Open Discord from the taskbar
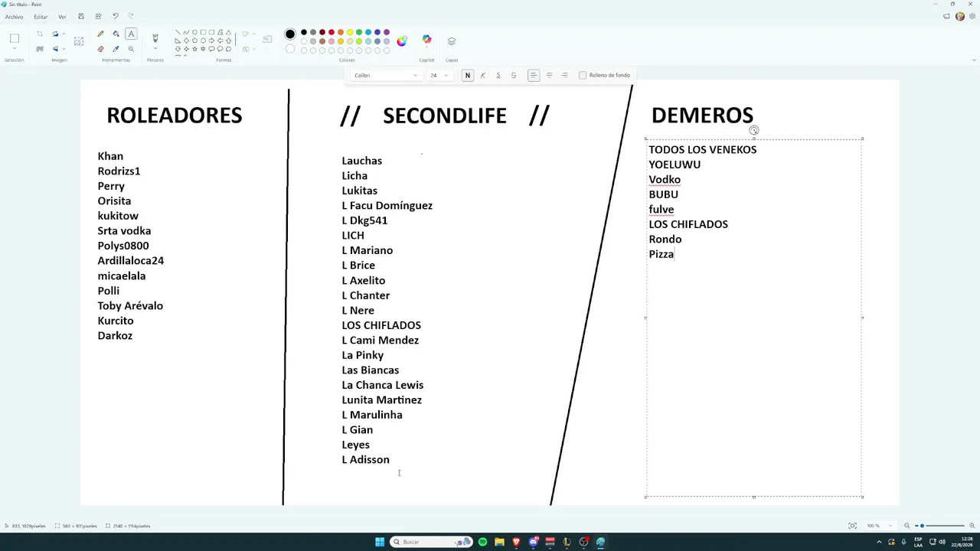Image resolution: width=980 pixels, height=551 pixels. pyautogui.click(x=534, y=542)
